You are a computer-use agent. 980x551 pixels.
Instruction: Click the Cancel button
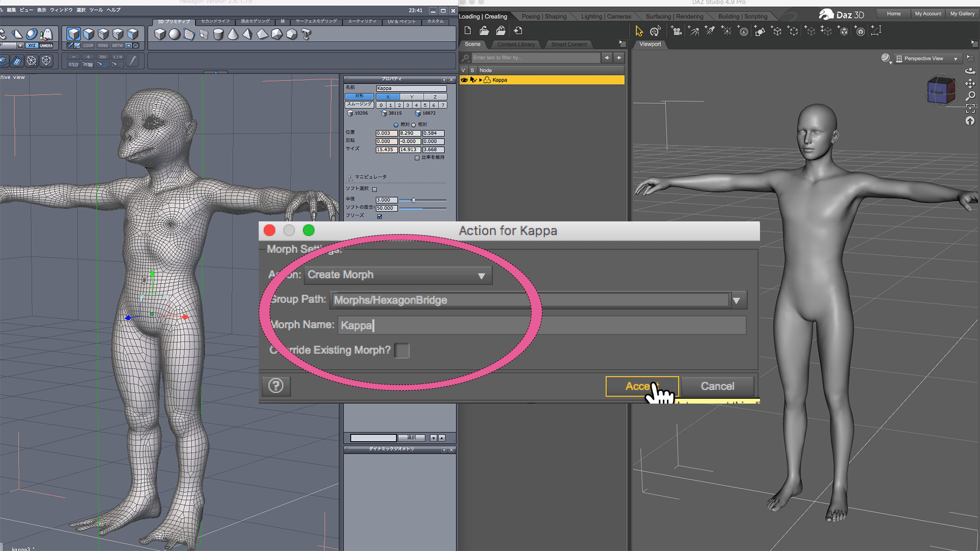[717, 386]
